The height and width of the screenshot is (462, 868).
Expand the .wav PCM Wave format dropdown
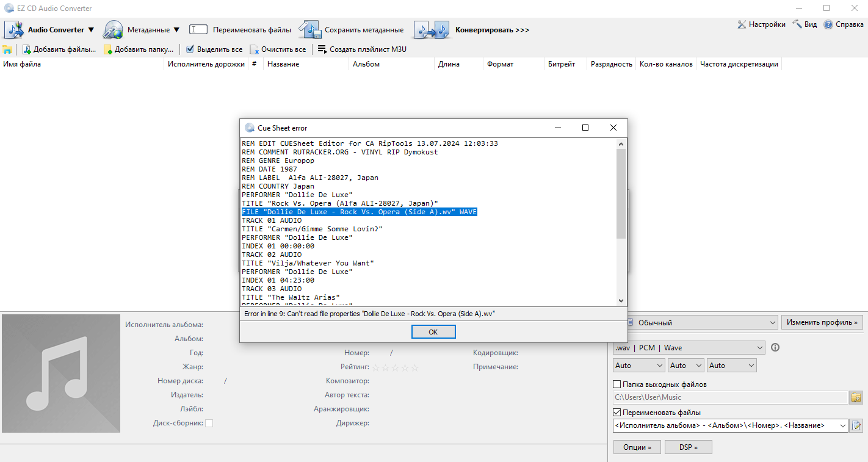click(x=759, y=348)
